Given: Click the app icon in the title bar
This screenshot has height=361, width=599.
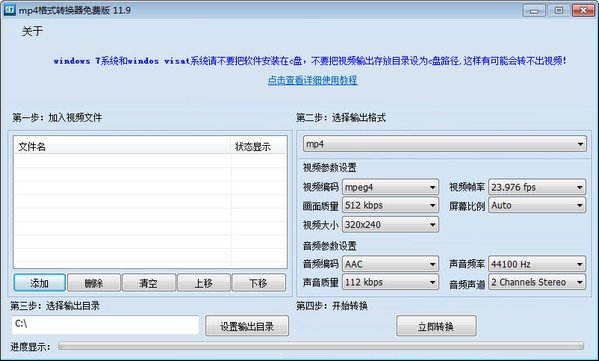Looking at the screenshot, I should (9, 10).
